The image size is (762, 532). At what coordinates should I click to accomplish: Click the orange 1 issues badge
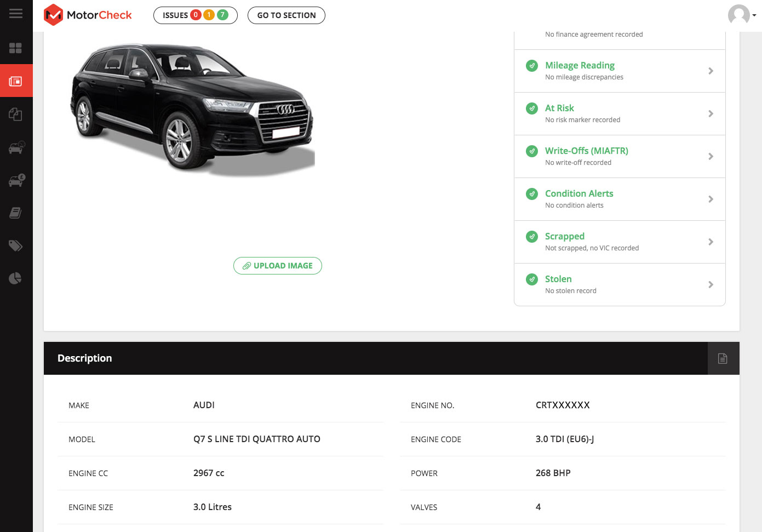[x=209, y=15]
